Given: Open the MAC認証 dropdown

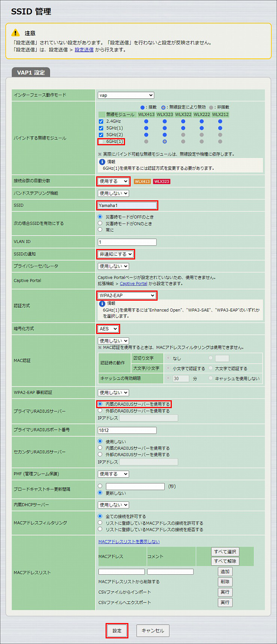Looking at the screenshot, I should (x=113, y=341).
